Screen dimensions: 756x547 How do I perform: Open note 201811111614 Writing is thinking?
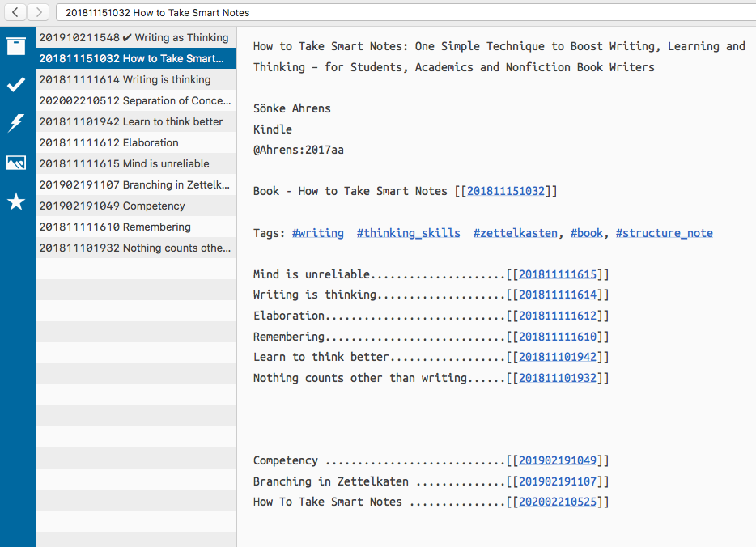click(x=136, y=79)
